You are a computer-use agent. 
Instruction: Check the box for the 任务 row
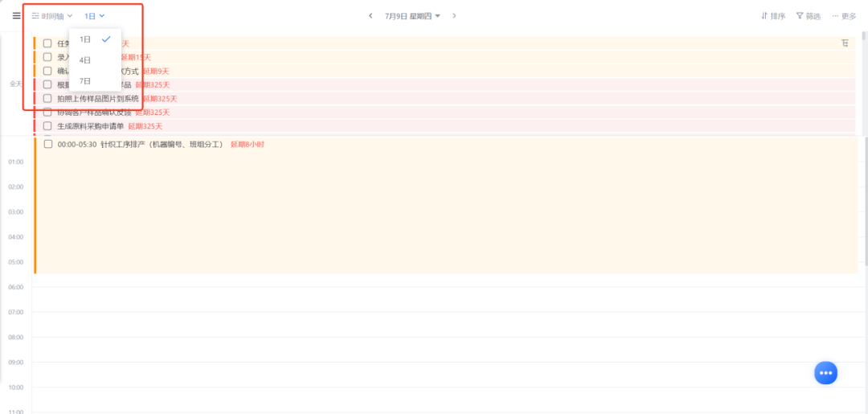pos(47,43)
